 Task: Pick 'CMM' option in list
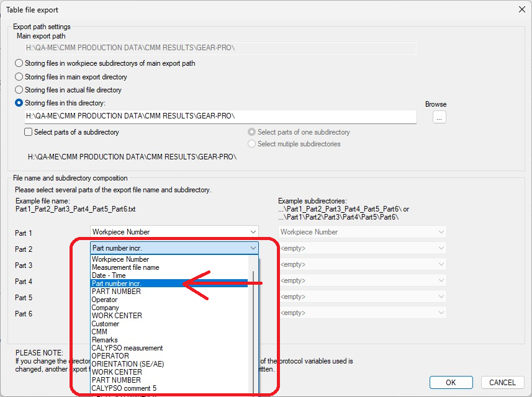pos(99,332)
